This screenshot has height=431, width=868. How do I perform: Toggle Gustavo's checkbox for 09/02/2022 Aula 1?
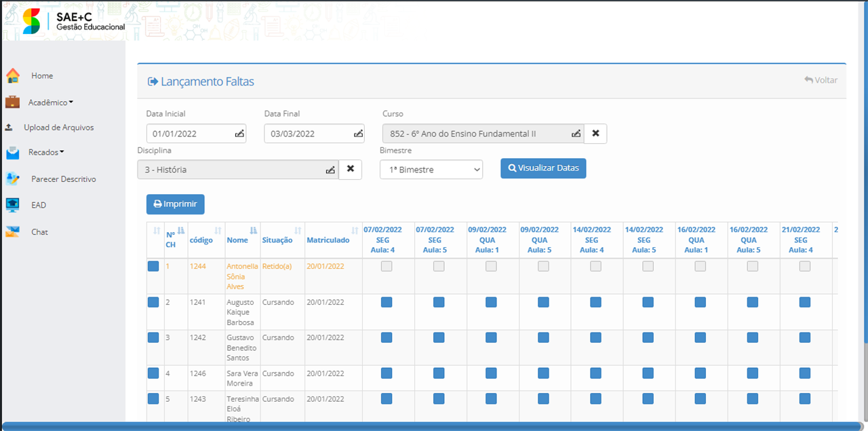[x=491, y=337]
